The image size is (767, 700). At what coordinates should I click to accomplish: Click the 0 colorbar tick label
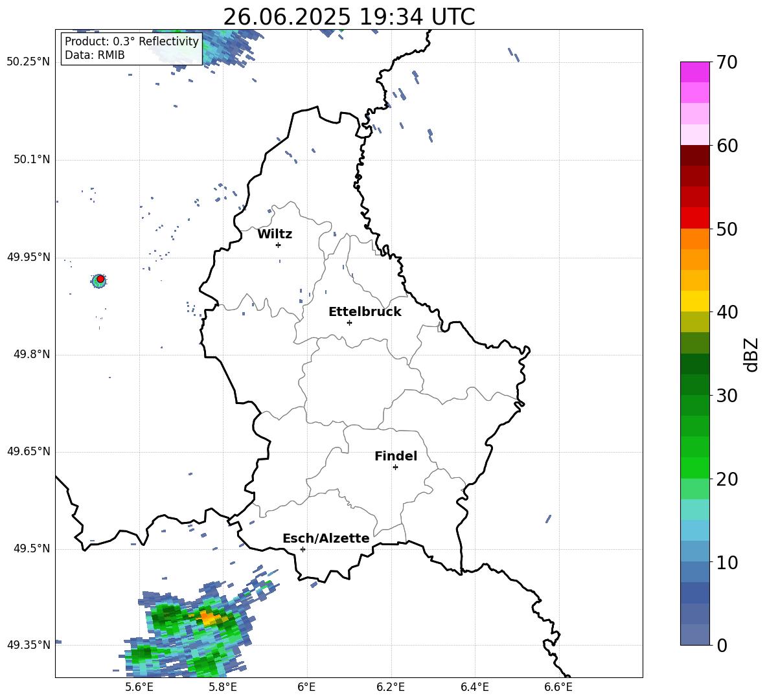tap(722, 645)
